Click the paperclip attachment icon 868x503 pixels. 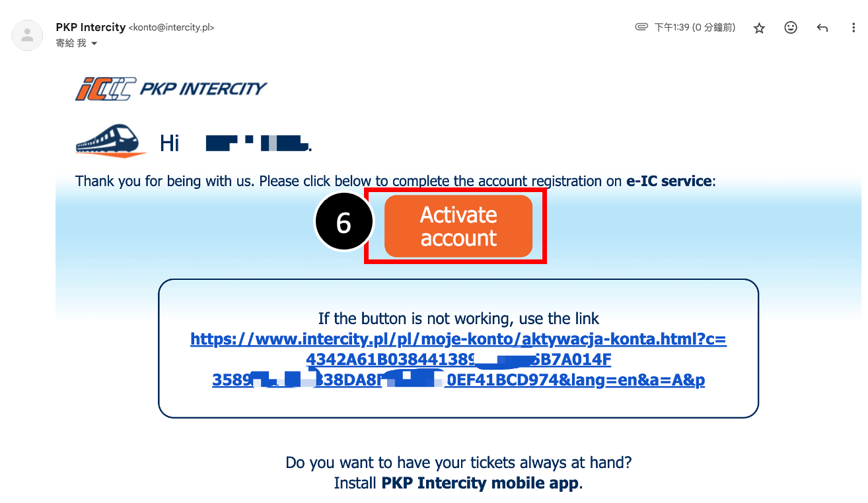pyautogui.click(x=641, y=28)
